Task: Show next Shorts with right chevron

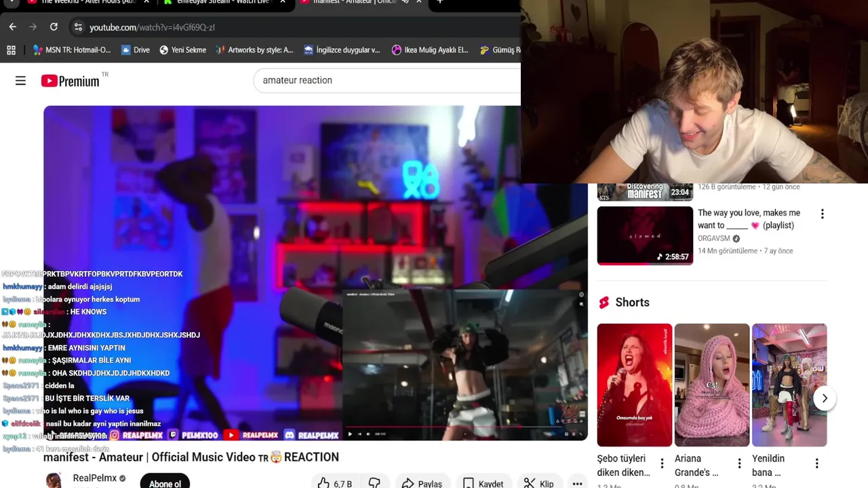Action: (825, 399)
